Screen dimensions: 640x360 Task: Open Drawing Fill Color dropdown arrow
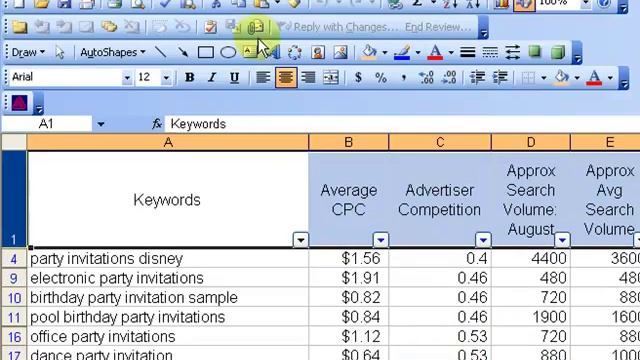(384, 53)
